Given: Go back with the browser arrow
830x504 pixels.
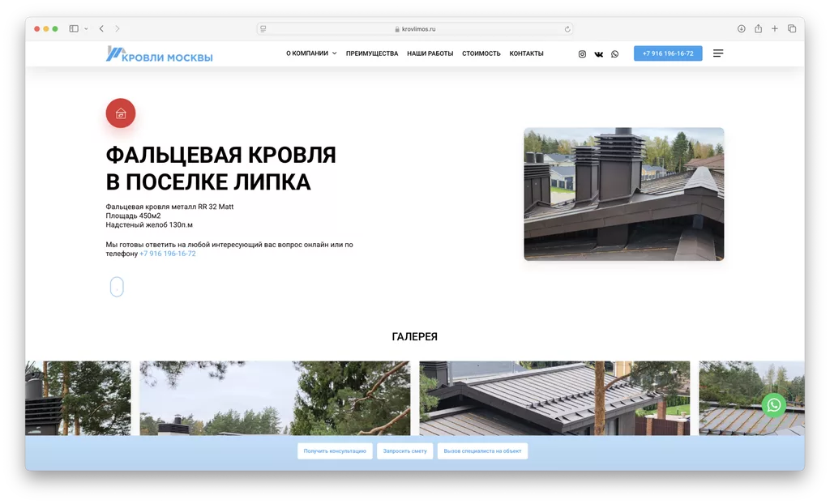Looking at the screenshot, I should 101,28.
